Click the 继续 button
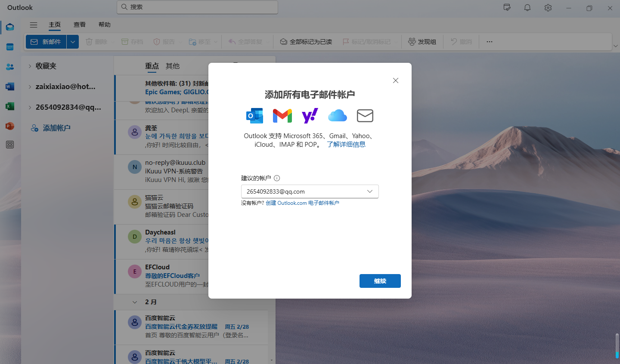 point(380,281)
